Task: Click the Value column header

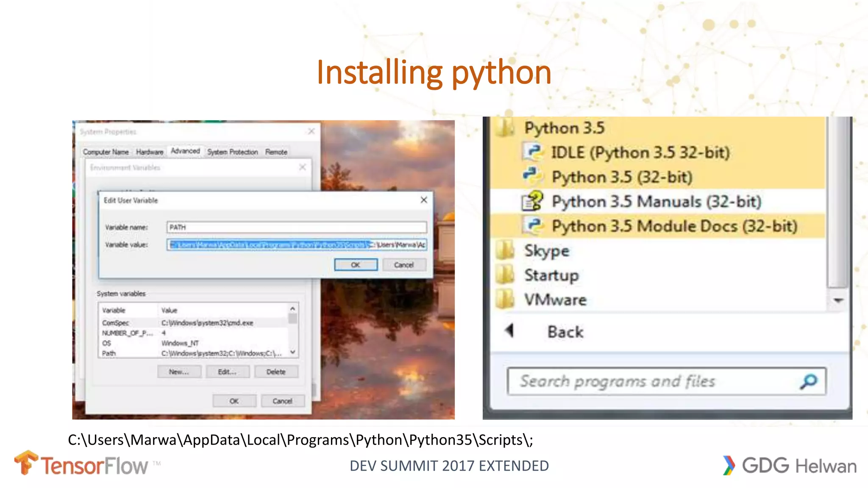Action: click(223, 310)
